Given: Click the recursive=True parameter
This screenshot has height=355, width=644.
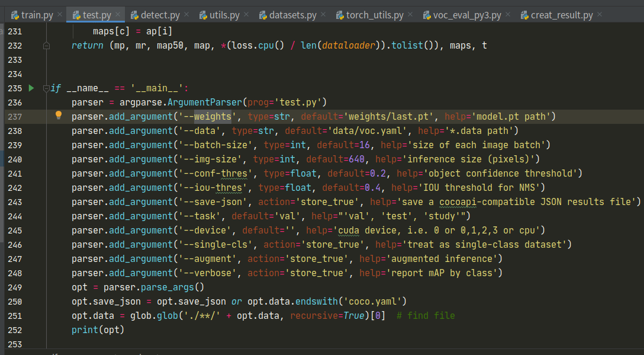Looking at the screenshot, I should pyautogui.click(x=327, y=315).
